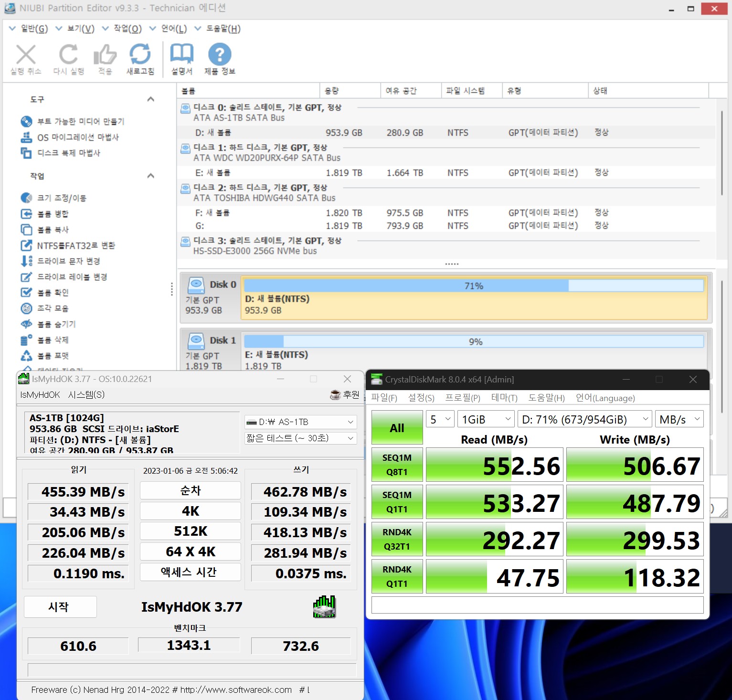732x700 pixels.
Task: Click the 순차 test button
Action: (x=191, y=490)
